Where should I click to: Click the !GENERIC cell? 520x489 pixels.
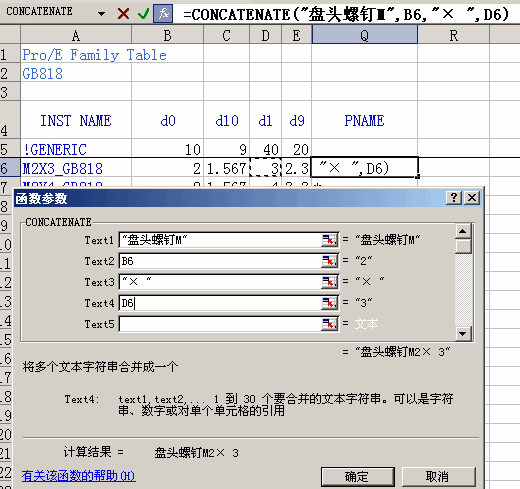[76, 149]
